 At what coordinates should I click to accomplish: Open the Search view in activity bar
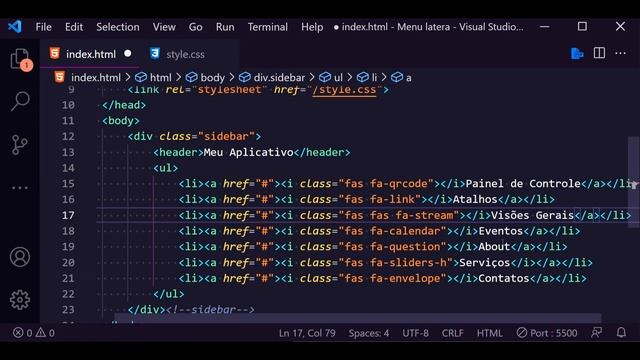[x=20, y=101]
